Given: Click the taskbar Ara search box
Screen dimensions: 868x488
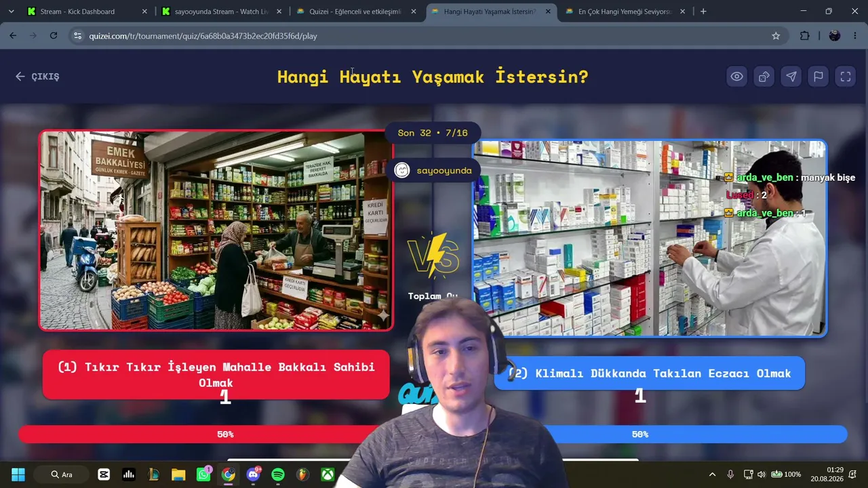Looking at the screenshot, I should 62,474.
